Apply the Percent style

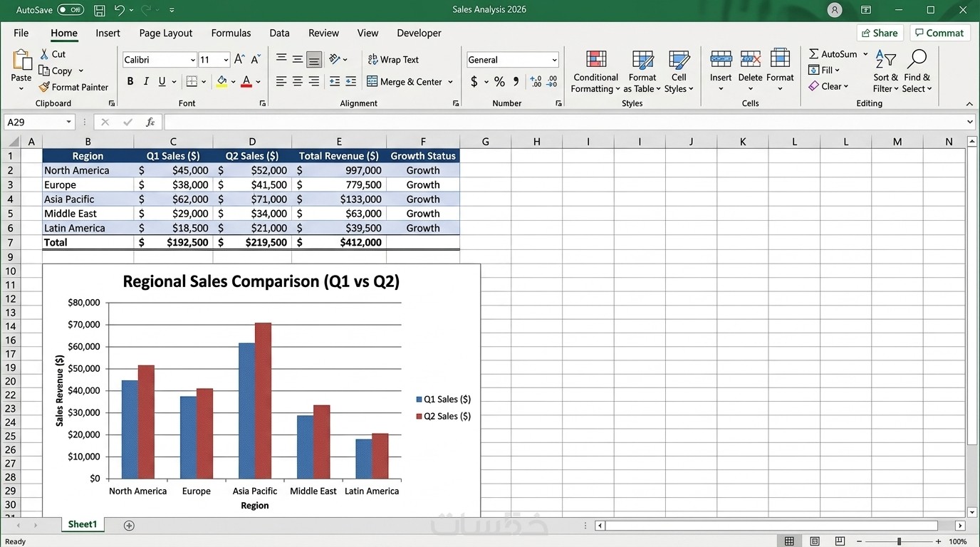499,82
